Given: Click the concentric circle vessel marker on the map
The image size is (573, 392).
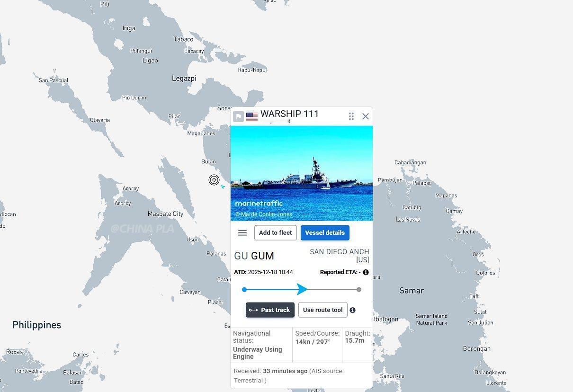Looking at the screenshot, I should (214, 180).
